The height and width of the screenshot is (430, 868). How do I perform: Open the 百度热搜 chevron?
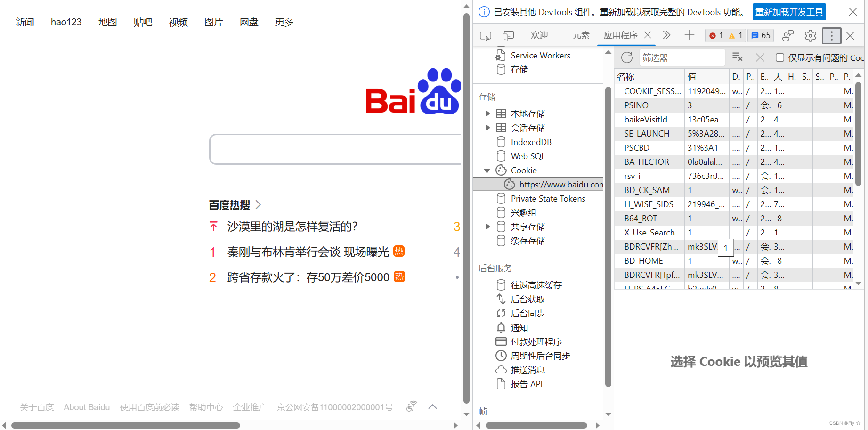coord(258,205)
